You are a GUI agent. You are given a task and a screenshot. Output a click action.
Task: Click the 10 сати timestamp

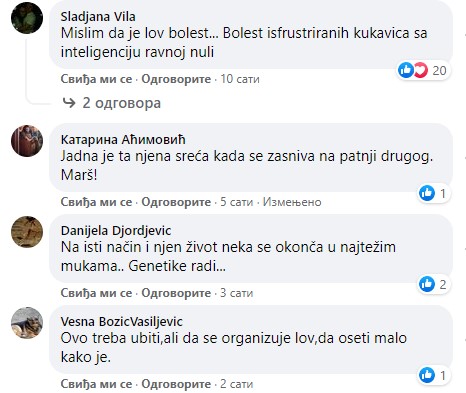pyautogui.click(x=240, y=79)
